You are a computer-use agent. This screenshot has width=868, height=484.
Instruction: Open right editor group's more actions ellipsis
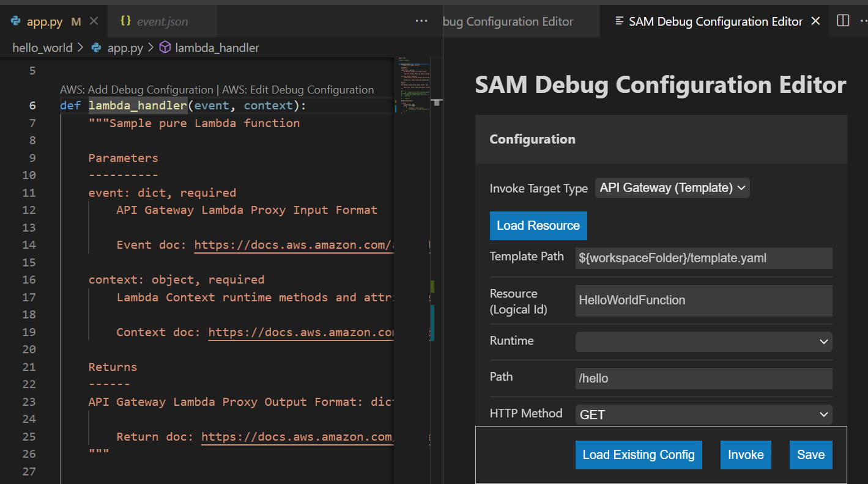tap(862, 21)
